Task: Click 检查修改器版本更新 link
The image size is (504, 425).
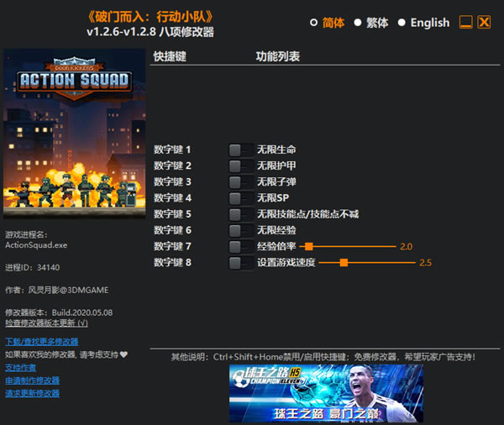Action: tap(46, 323)
